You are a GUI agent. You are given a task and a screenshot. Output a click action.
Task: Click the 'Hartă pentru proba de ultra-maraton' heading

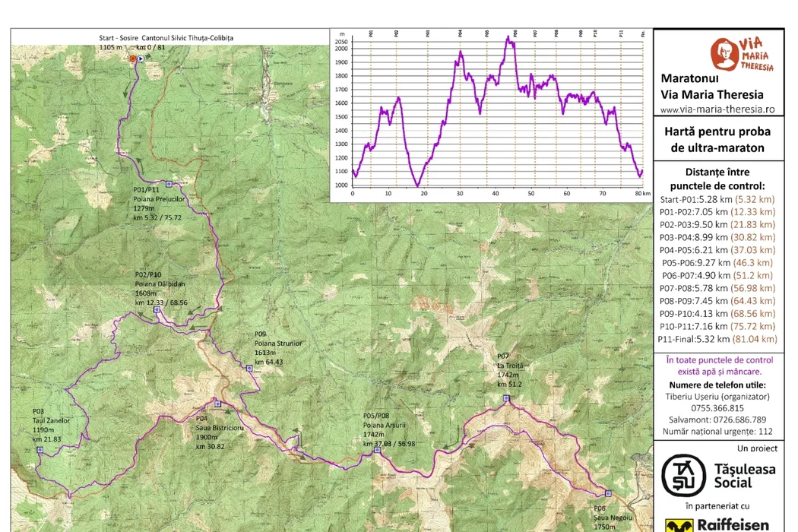(x=716, y=140)
